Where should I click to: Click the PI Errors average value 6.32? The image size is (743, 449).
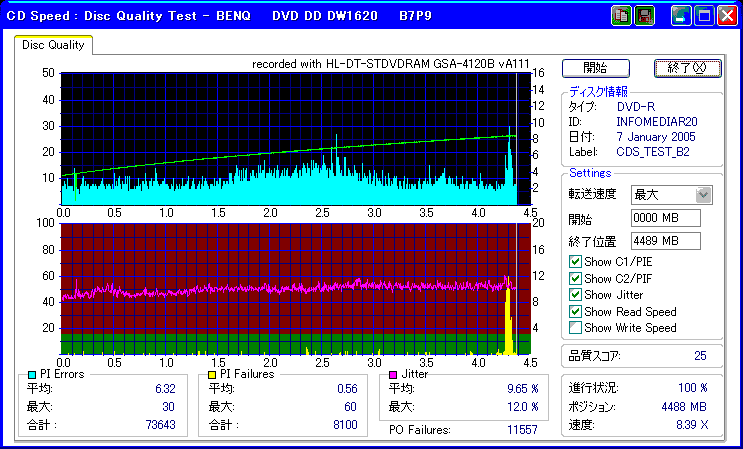click(165, 389)
